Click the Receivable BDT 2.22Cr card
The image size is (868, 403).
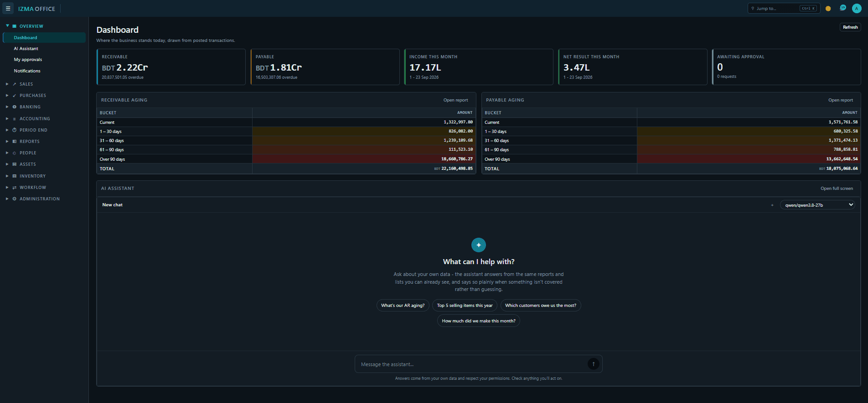pos(171,67)
